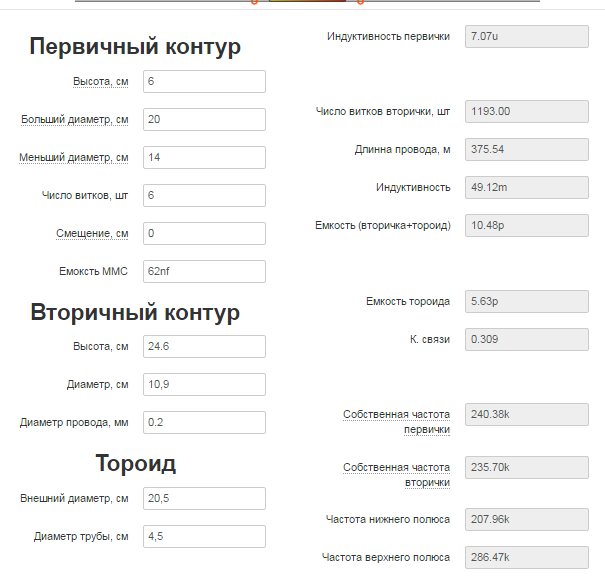The width and height of the screenshot is (605, 577).
Task: Click the primary Число витков input field
Action: [204, 195]
